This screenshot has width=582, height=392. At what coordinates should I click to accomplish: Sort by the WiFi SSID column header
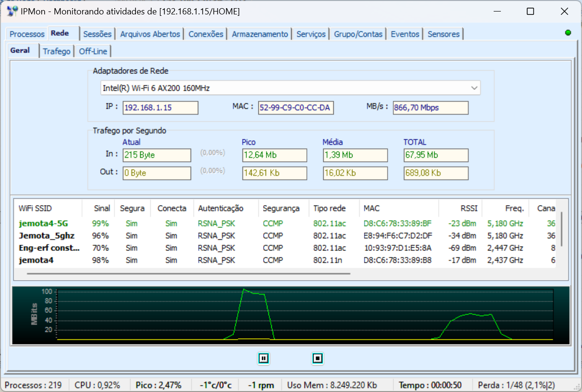[x=48, y=208]
